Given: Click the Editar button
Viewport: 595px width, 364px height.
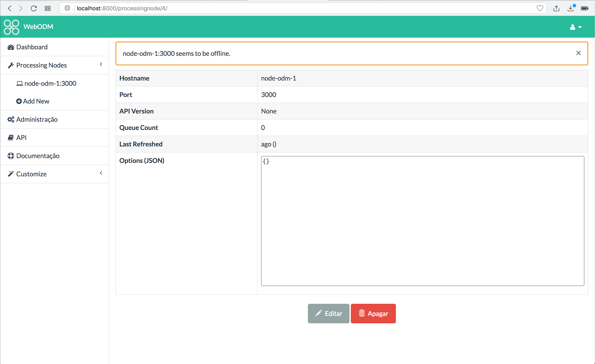Looking at the screenshot, I should [328, 313].
